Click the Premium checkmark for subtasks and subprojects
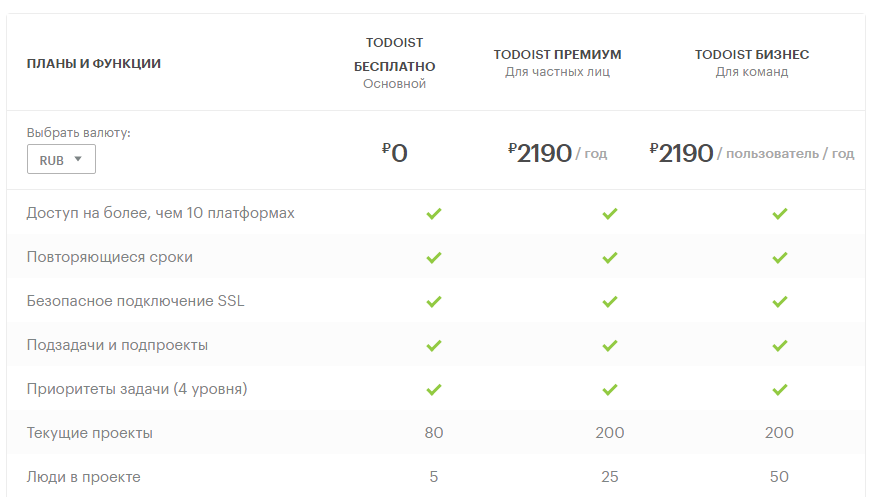This screenshot has height=497, width=873. [x=610, y=345]
